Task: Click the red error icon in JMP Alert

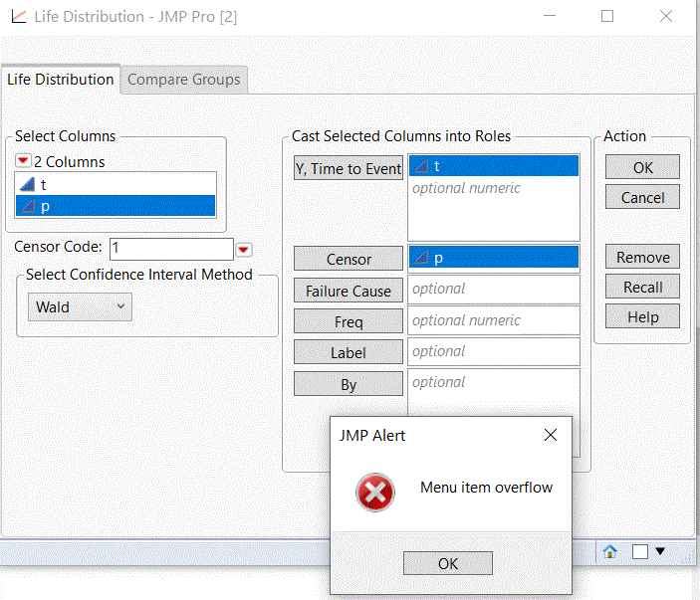Action: pyautogui.click(x=375, y=491)
